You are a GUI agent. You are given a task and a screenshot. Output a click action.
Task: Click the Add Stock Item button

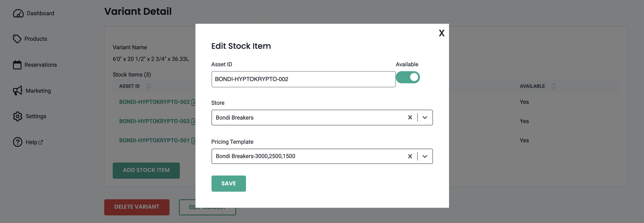[146, 170]
